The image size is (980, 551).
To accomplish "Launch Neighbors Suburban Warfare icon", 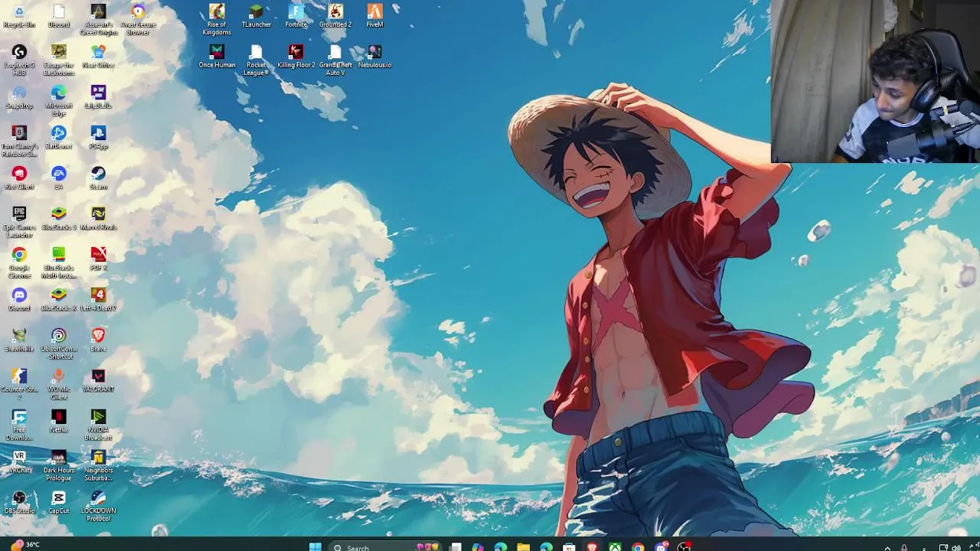I will point(98,466).
